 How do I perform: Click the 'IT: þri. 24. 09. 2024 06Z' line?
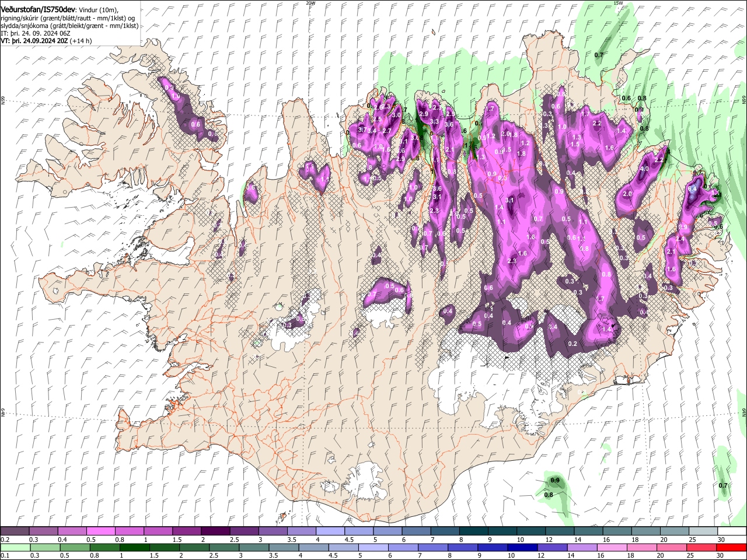pyautogui.click(x=35, y=33)
